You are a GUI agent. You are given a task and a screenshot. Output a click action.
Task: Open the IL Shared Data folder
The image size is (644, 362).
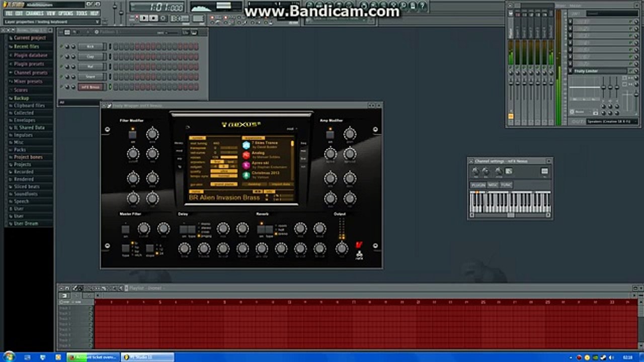[29, 128]
